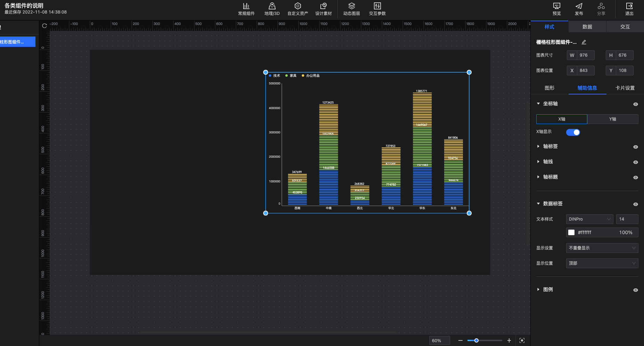
Task: Toggle visibility eye for 轴线
Action: pos(635,162)
